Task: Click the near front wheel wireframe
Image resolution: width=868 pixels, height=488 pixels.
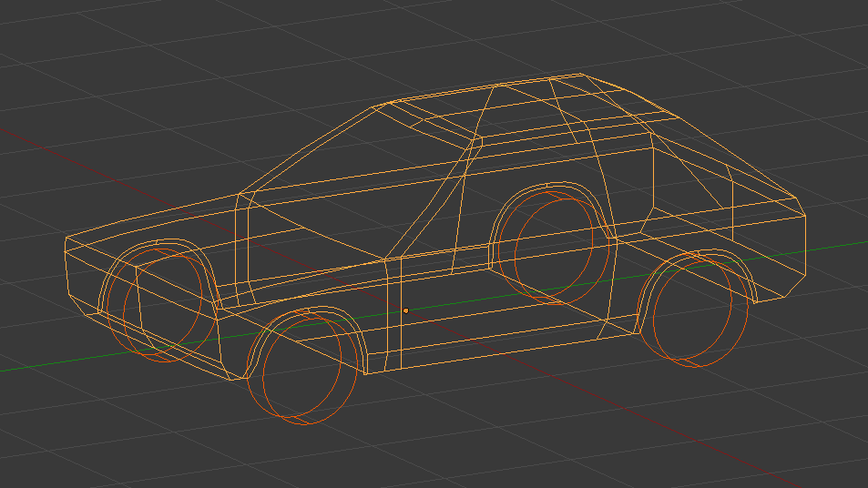Action: click(302, 369)
